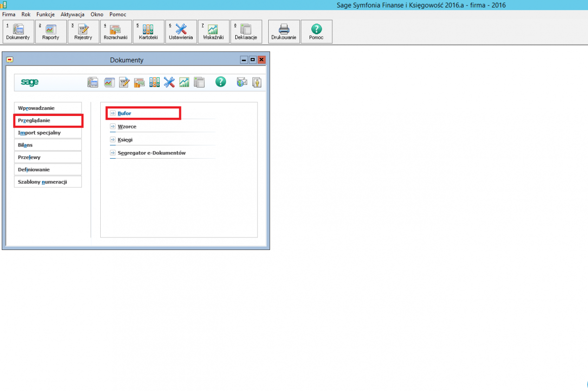Viewport: 588px width, 391px height.
Task: Open the Funkcje menu
Action: (45, 14)
